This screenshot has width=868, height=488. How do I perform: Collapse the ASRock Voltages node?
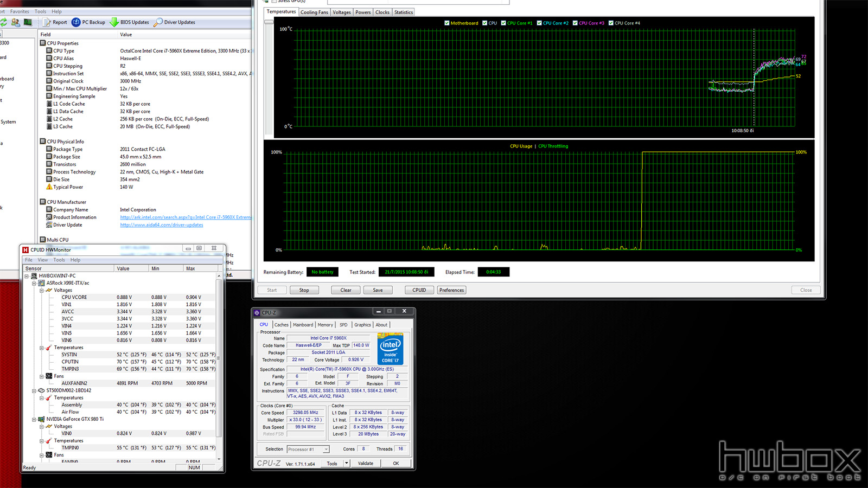[41, 290]
